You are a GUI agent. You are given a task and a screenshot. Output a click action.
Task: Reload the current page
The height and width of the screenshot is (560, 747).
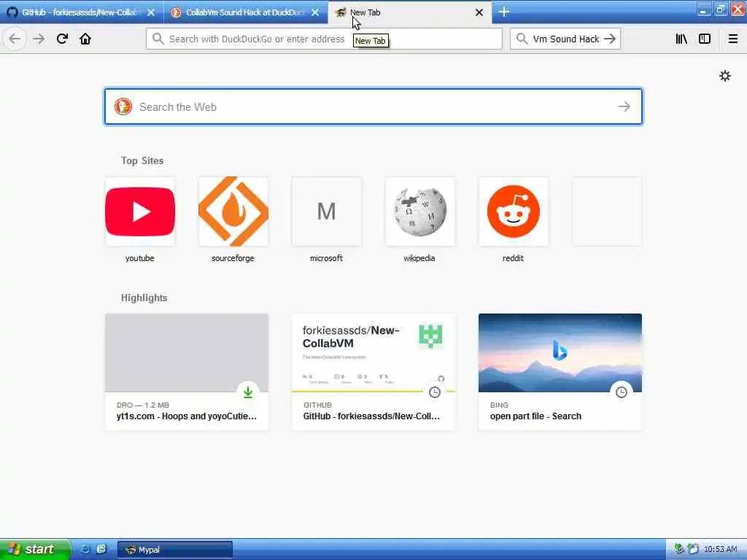[x=62, y=39]
